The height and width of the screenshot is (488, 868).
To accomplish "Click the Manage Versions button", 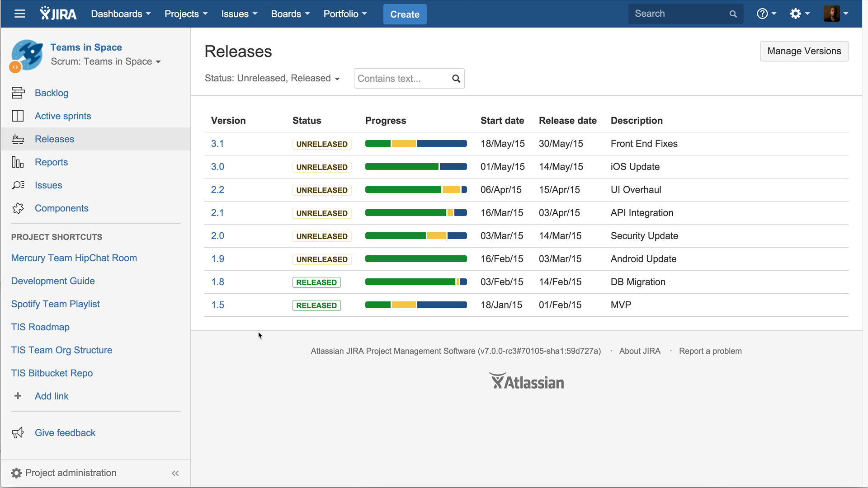I will (804, 52).
